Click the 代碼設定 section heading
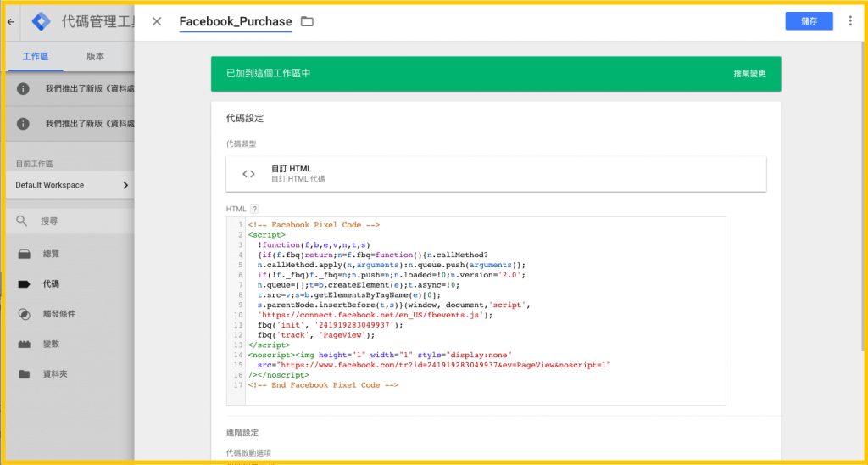868x465 pixels. click(x=245, y=118)
